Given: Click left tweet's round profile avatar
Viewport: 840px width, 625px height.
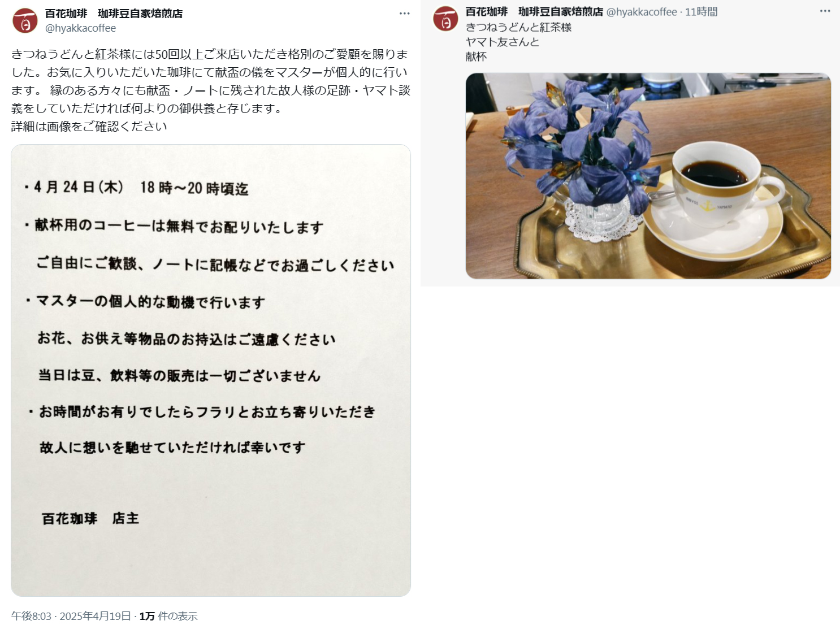Looking at the screenshot, I should tap(25, 21).
